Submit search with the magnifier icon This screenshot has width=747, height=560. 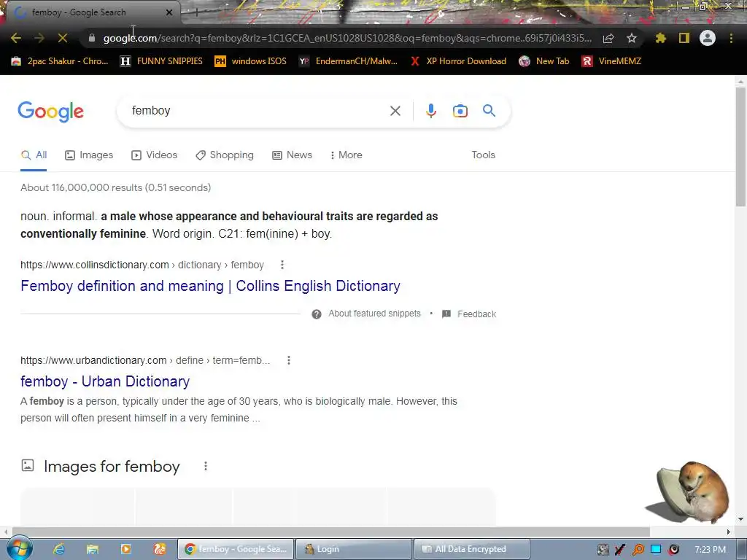pos(489,111)
